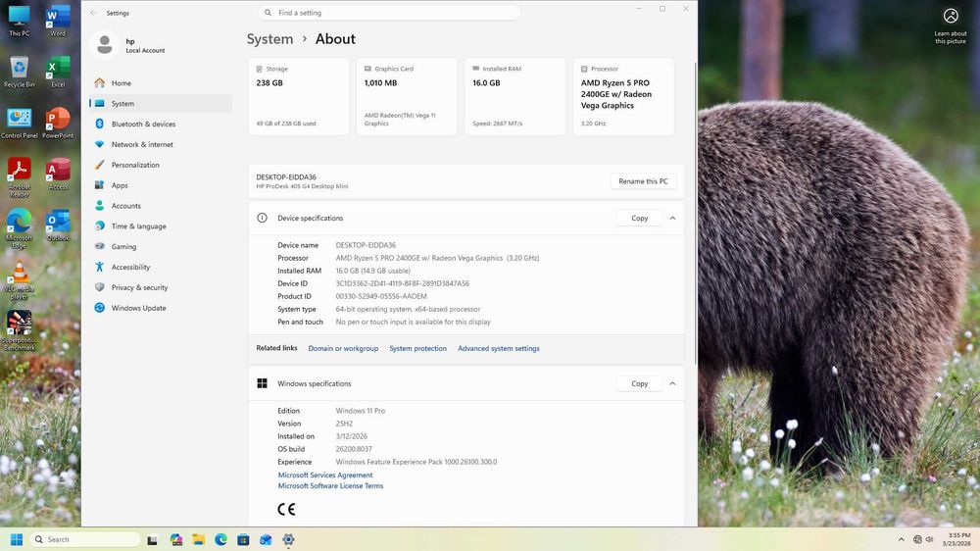Click the Storage 238 GB card

[299, 96]
